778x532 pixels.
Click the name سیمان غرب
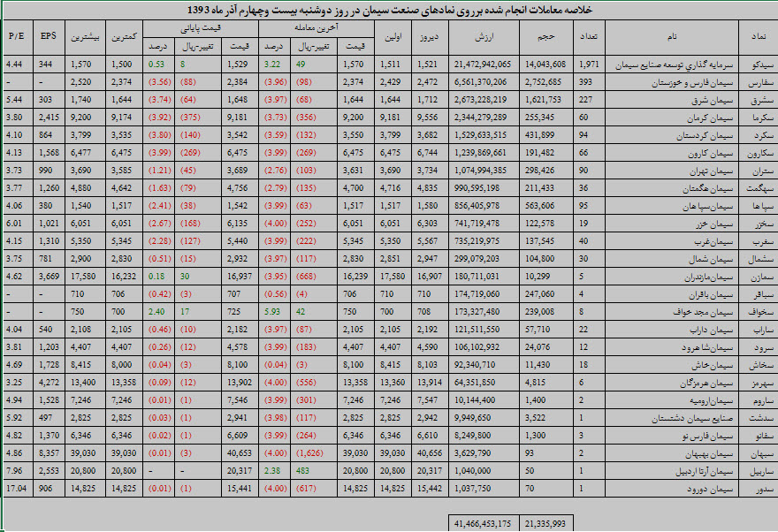click(713, 242)
